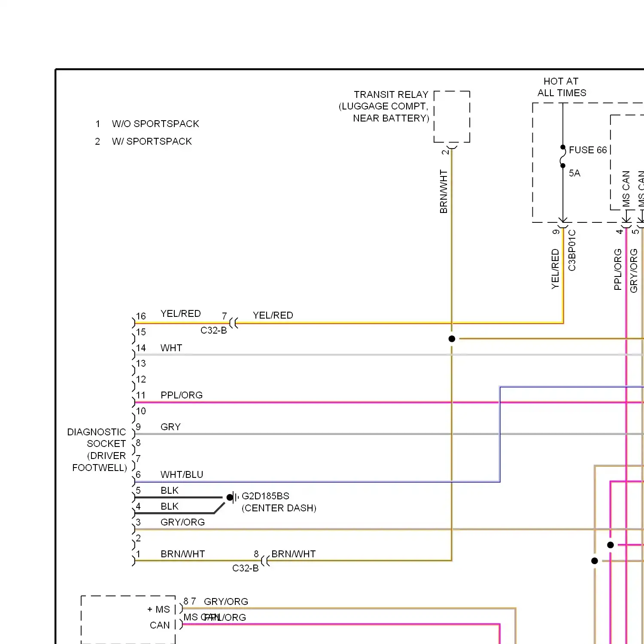
Task: Click the (CENTER DASH) location note
Action: 279,508
